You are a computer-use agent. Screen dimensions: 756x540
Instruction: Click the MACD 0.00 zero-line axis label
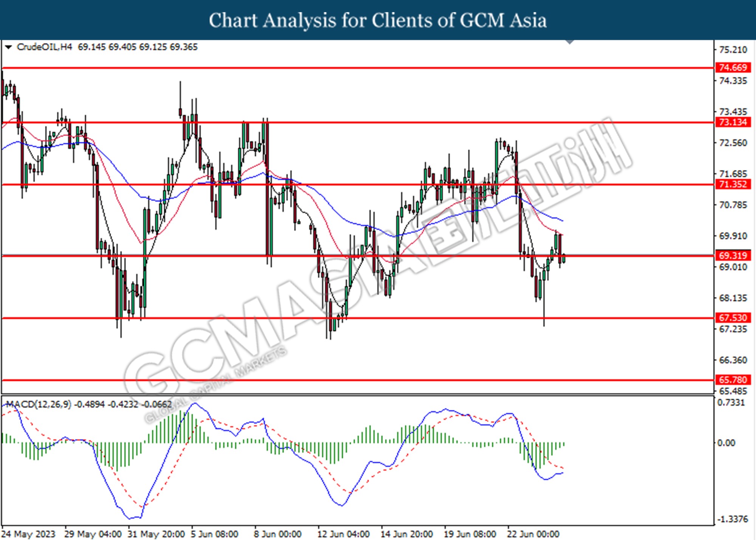click(726, 443)
